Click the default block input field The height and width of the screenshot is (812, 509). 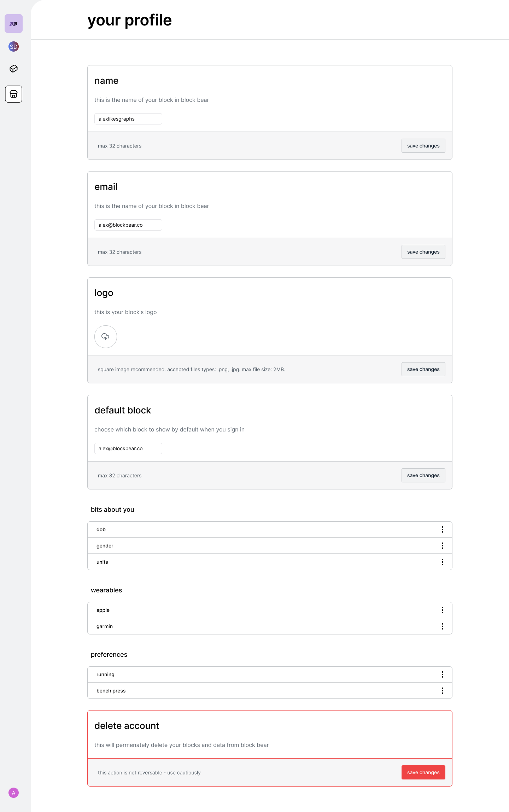tap(128, 448)
